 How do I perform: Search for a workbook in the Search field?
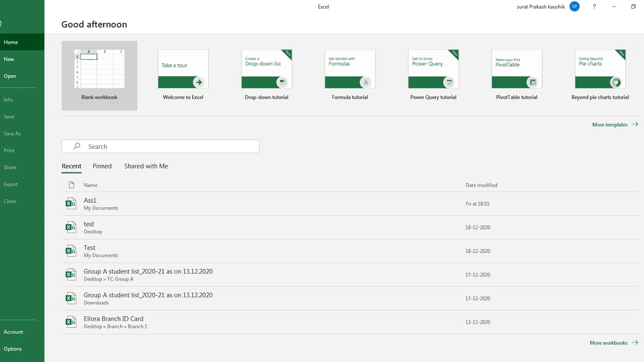coord(160,146)
